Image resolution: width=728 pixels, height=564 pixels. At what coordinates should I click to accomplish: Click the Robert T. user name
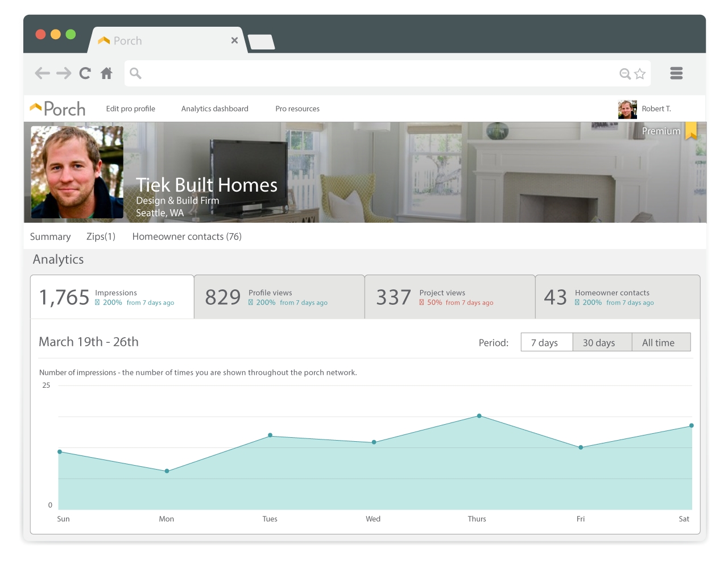[x=656, y=109]
